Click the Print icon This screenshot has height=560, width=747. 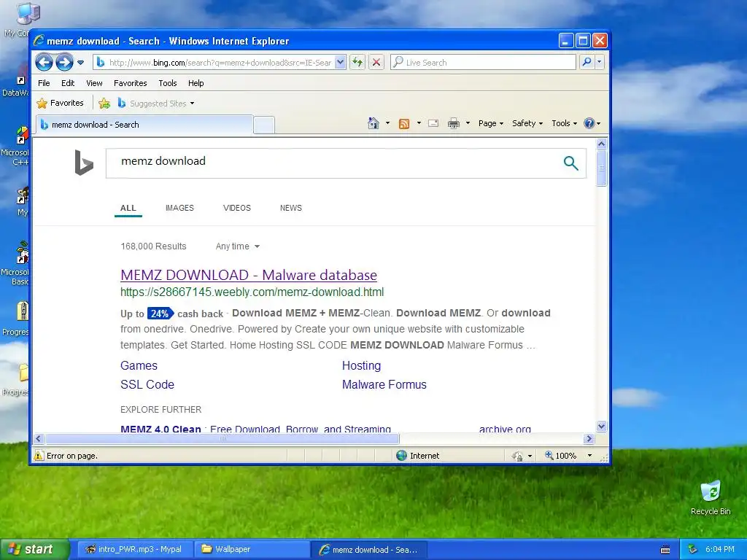454,123
